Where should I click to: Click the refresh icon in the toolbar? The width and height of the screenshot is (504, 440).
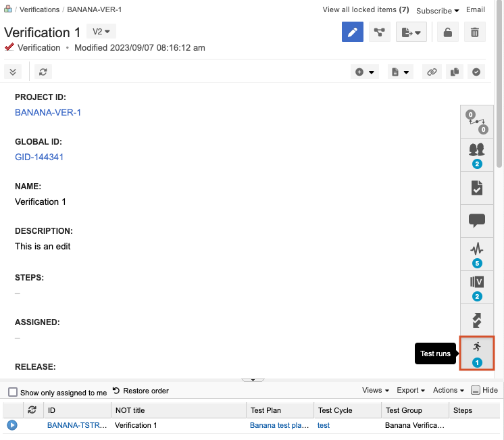pyautogui.click(x=43, y=72)
